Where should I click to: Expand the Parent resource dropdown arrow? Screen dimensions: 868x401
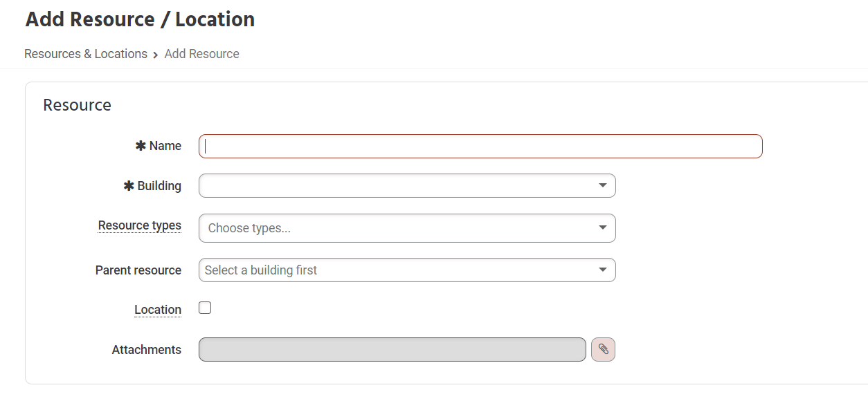tap(603, 270)
